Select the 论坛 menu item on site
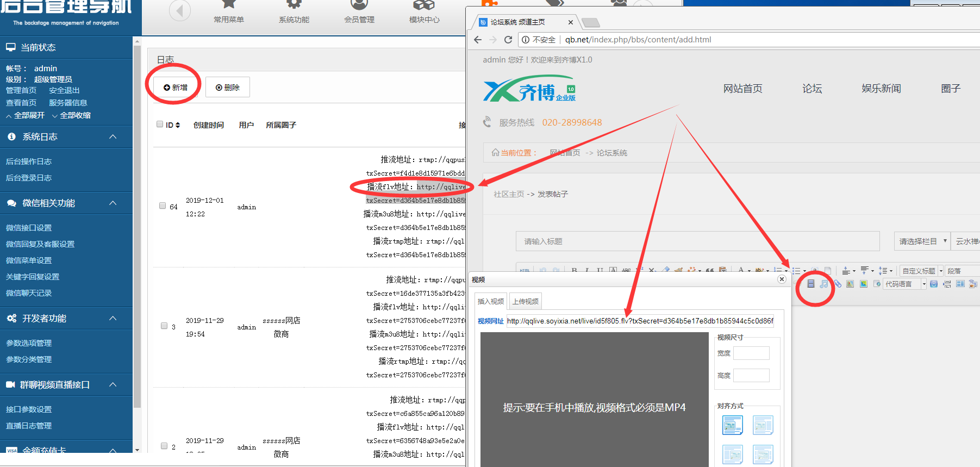The height and width of the screenshot is (467, 980). 812,89
